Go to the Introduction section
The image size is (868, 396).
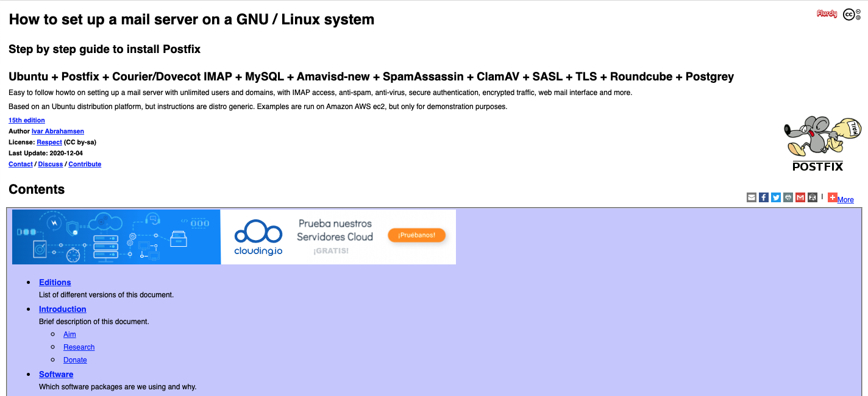63,309
